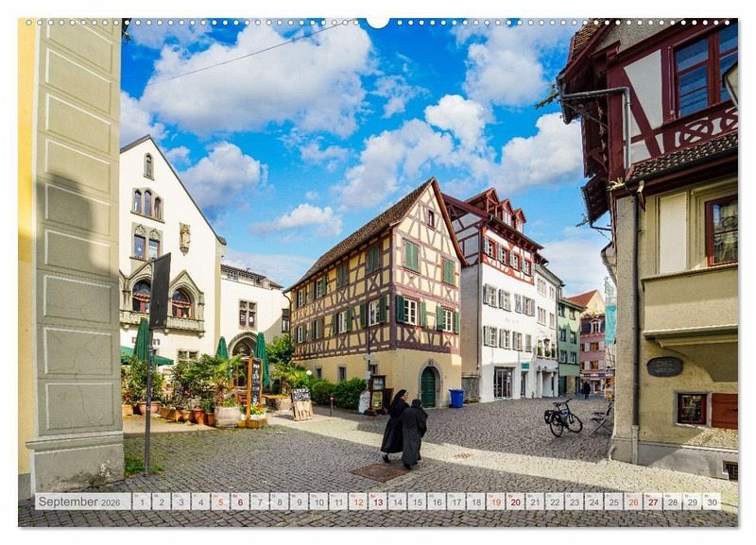This screenshot has width=756, height=545.
Task: Choose day 16 on the calendar
Action: pos(437,502)
